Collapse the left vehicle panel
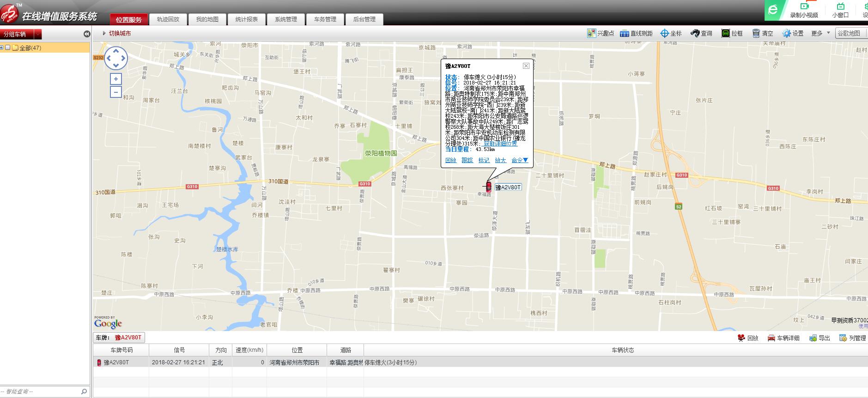 pyautogui.click(x=86, y=34)
